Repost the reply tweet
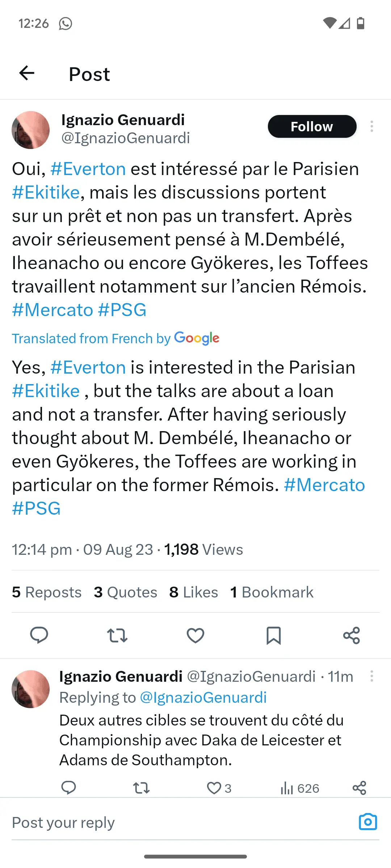 141,788
